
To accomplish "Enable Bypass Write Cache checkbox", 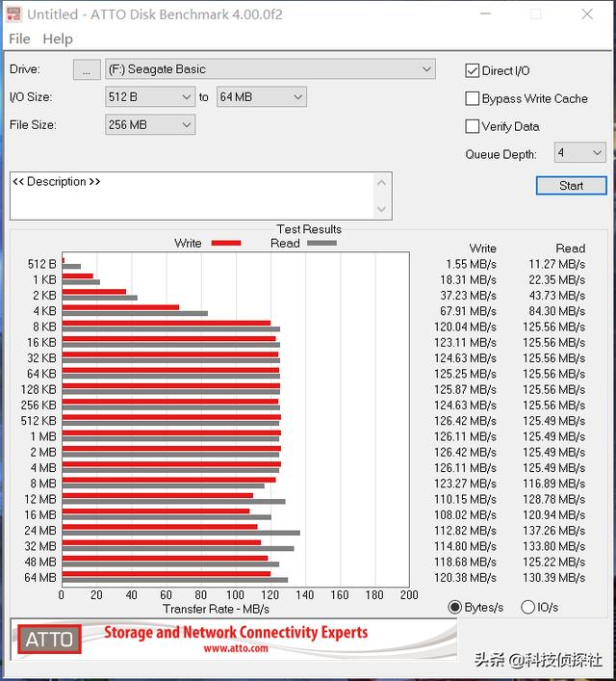I will (472, 98).
